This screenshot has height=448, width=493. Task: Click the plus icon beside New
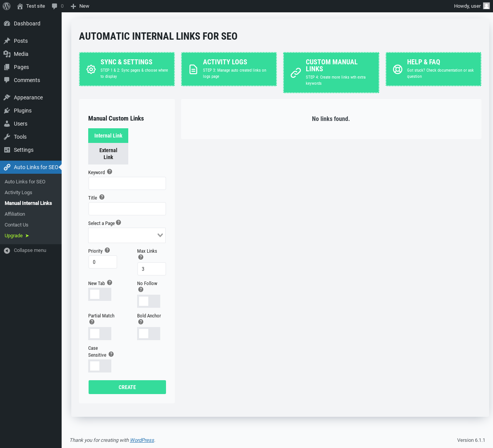tap(73, 6)
